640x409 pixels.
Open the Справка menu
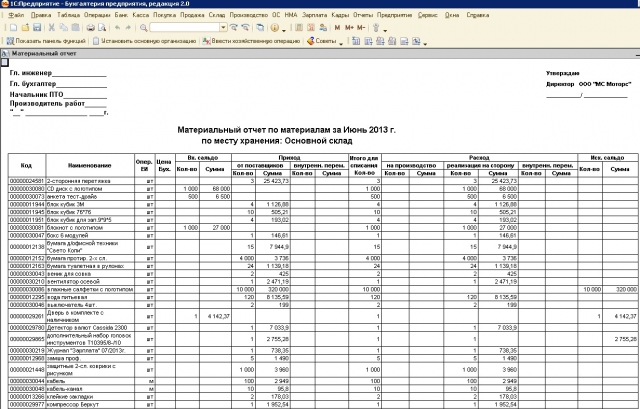point(478,15)
